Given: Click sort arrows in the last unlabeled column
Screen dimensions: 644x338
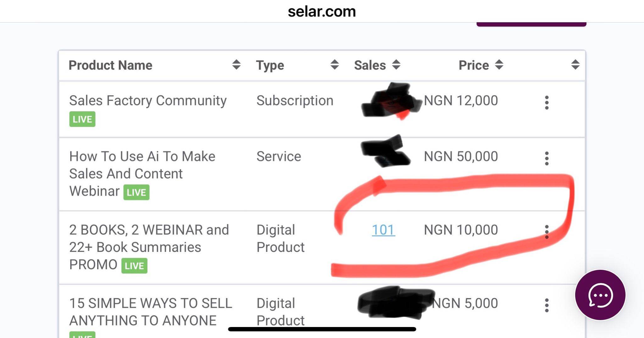Looking at the screenshot, I should [x=575, y=65].
